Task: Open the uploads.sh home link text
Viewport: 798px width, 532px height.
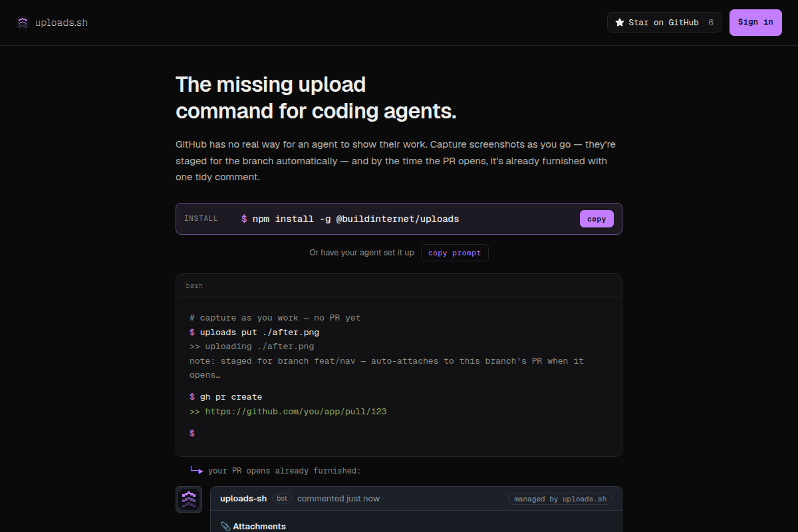Action: [x=61, y=23]
